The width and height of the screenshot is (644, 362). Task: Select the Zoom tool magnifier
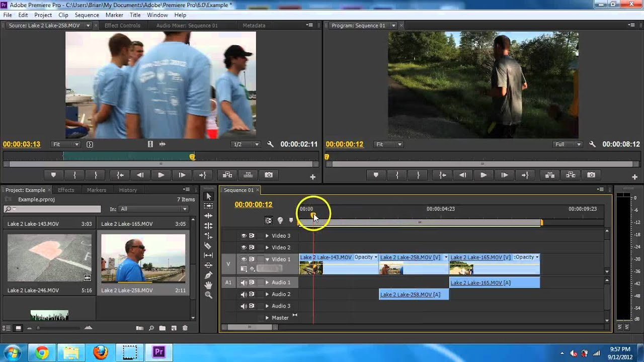tap(208, 295)
